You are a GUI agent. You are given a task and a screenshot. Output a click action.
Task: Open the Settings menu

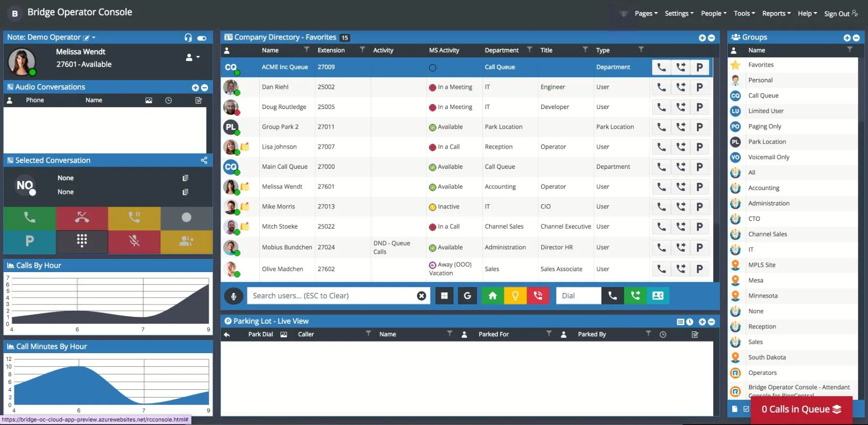(679, 14)
